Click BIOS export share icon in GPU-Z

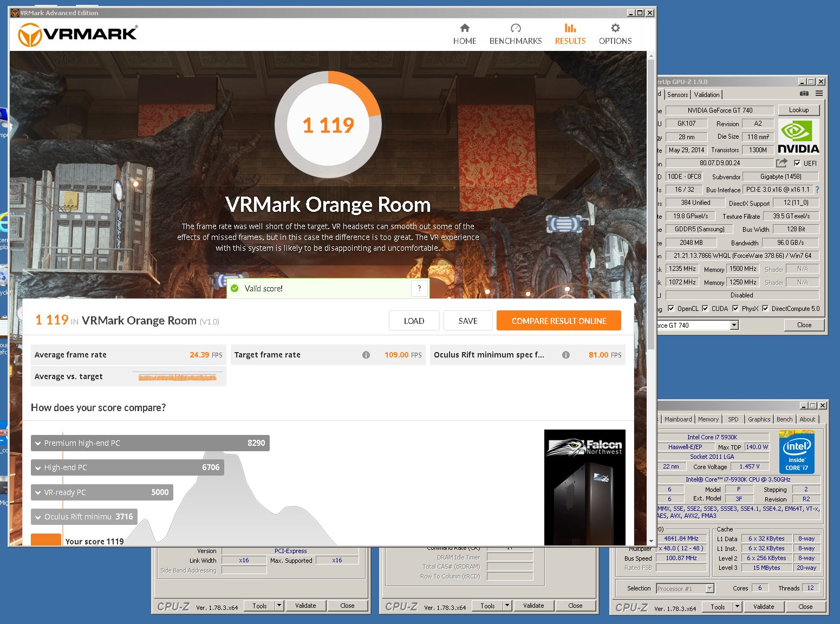click(x=782, y=162)
